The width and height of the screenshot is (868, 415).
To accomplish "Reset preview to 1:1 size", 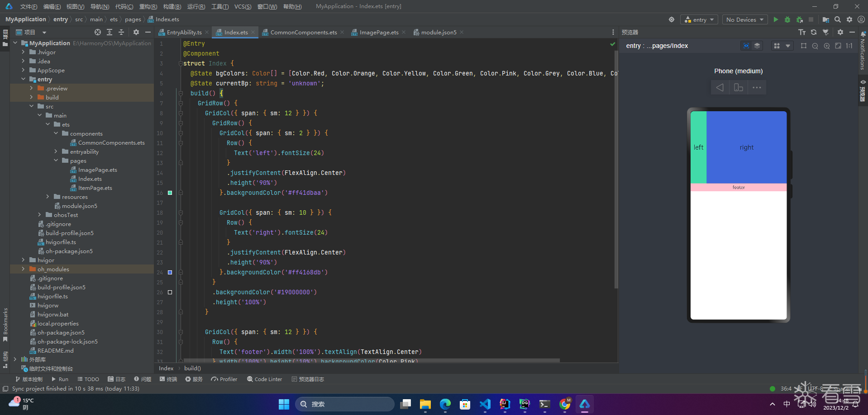I will [x=849, y=46].
